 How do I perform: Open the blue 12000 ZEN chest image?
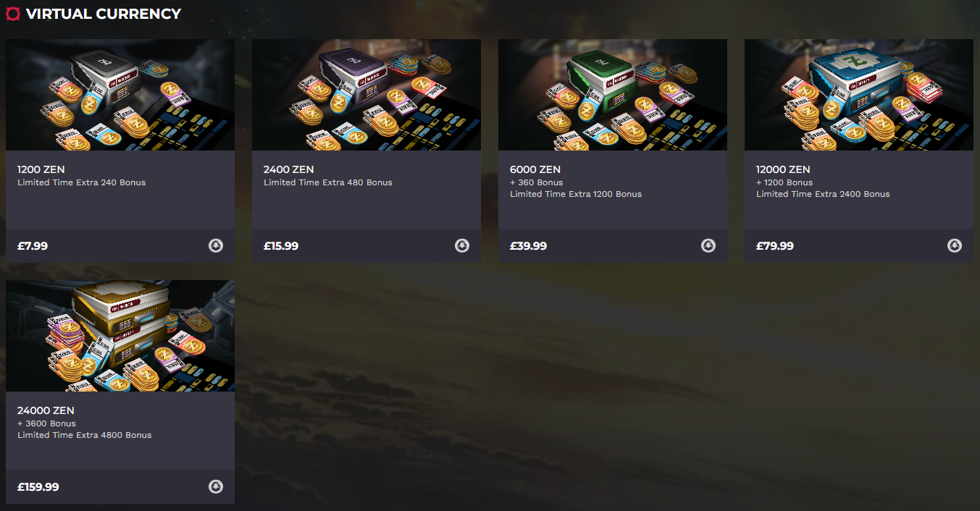click(x=859, y=95)
